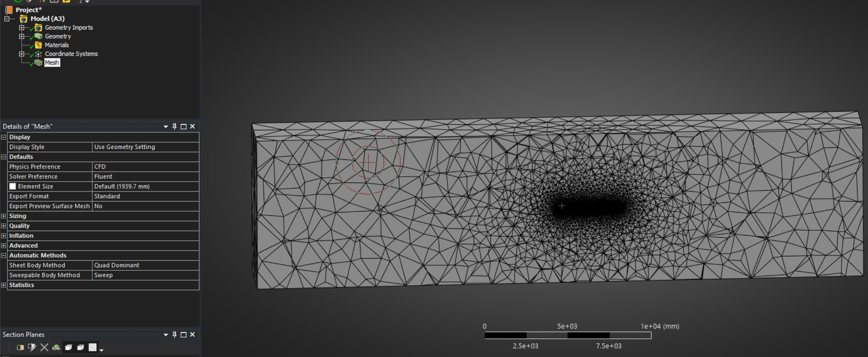Collapse the Automatic Methods section
868x357 pixels.
tap(4, 256)
